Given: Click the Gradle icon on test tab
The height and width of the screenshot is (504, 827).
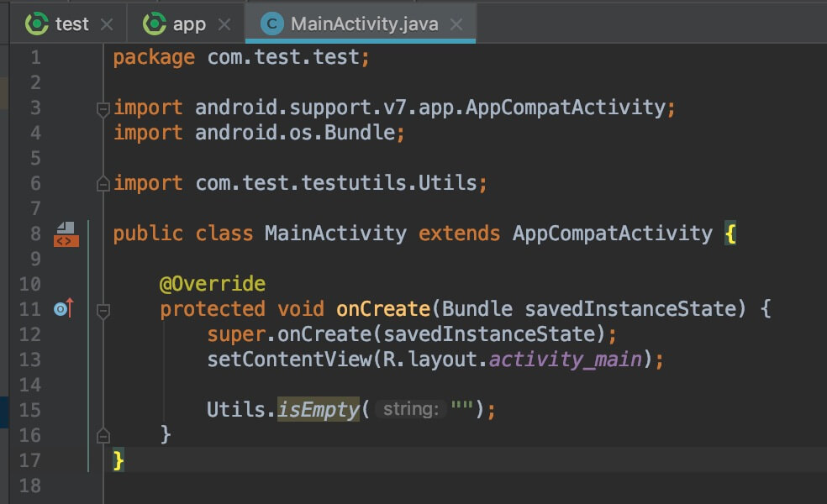Looking at the screenshot, I should tap(37, 24).
